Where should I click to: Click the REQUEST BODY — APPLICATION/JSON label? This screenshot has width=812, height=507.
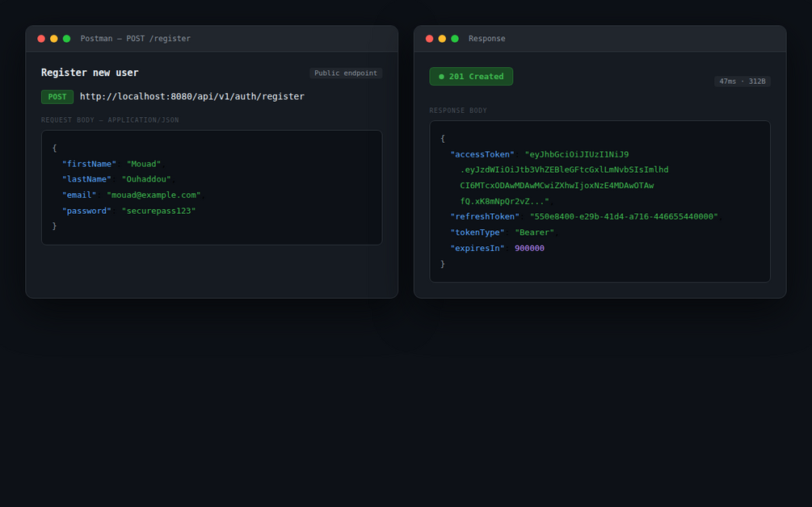[x=111, y=120]
